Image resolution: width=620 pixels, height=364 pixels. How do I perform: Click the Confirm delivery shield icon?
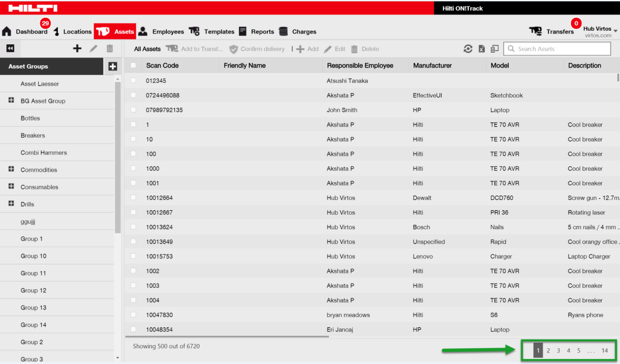pyautogui.click(x=234, y=49)
